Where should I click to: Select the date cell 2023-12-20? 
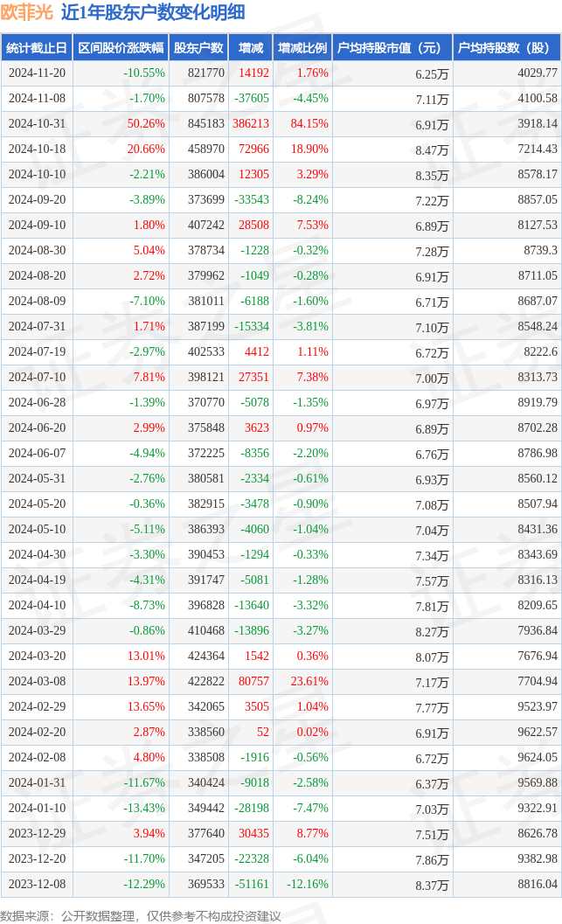coord(37,858)
